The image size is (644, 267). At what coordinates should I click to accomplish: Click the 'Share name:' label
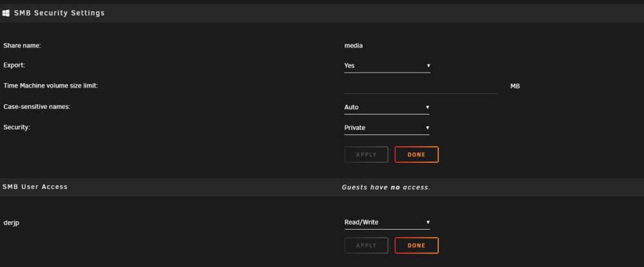[22, 46]
